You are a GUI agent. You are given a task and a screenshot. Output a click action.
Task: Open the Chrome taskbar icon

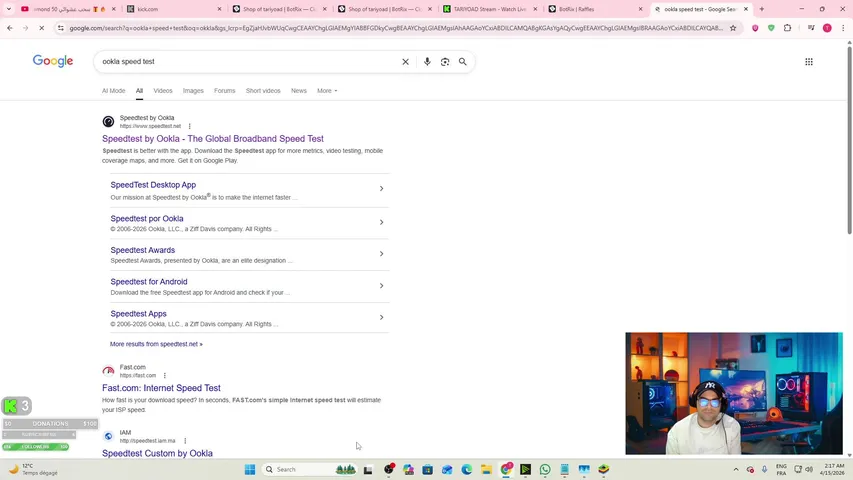506,470
